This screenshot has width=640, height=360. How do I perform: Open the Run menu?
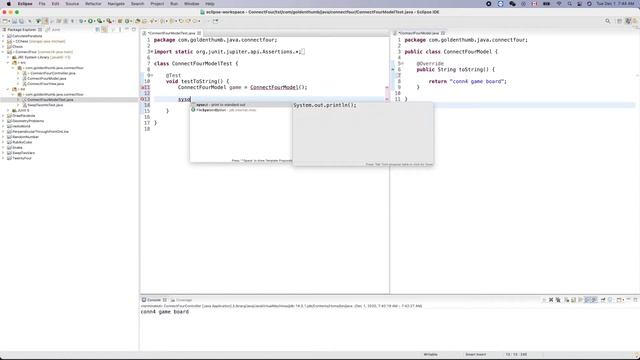point(174,4)
